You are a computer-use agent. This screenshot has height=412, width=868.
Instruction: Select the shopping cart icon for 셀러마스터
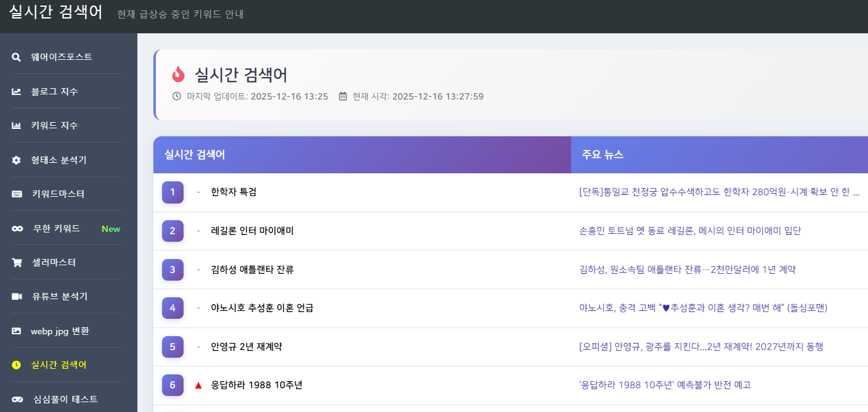pyautogui.click(x=17, y=262)
